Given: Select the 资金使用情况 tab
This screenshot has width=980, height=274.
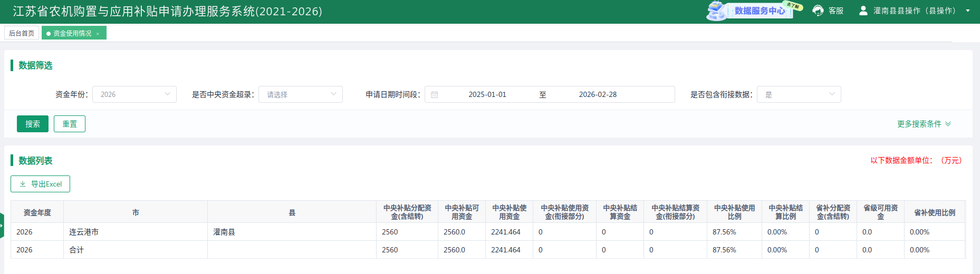Looking at the screenshot, I should click(72, 33).
